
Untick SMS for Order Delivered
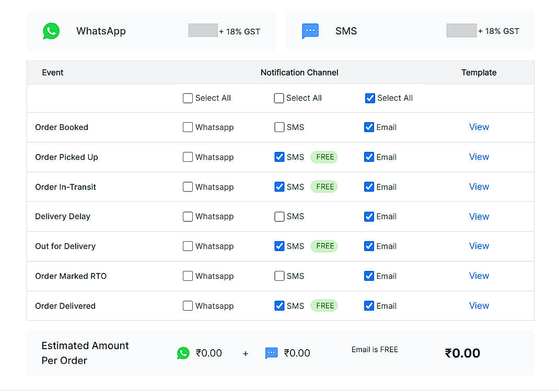point(279,306)
